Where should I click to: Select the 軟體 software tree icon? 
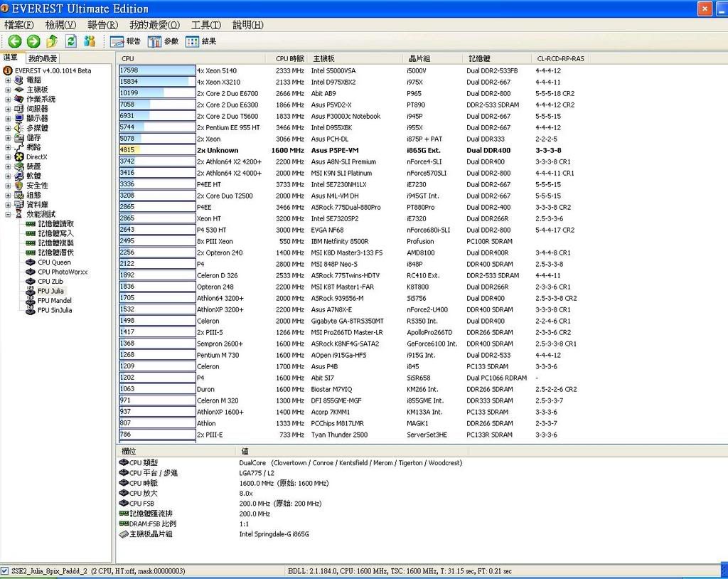19,176
